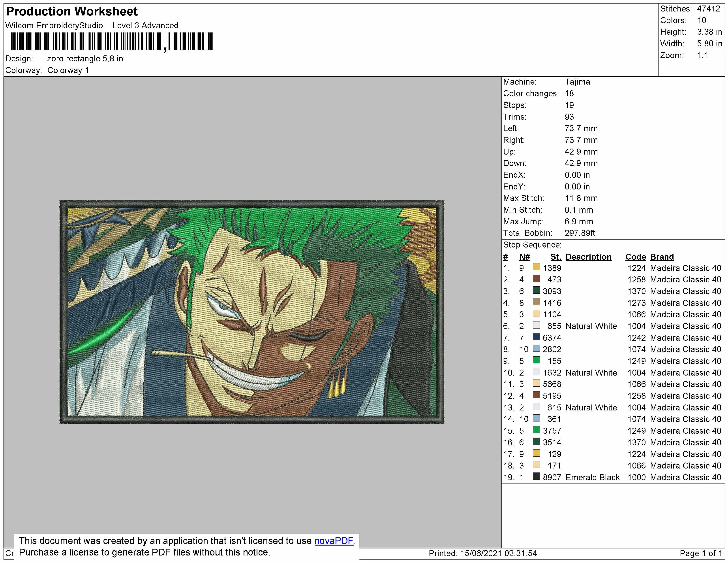Click the Trims value 93
The width and height of the screenshot is (728, 563).
[x=569, y=117]
